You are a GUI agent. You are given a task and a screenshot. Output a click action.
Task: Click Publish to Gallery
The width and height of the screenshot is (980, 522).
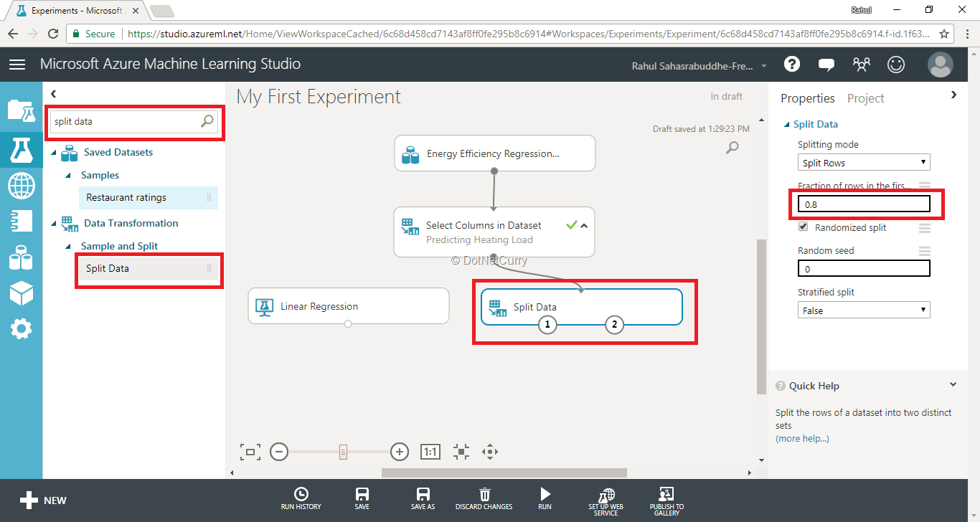[666, 501]
